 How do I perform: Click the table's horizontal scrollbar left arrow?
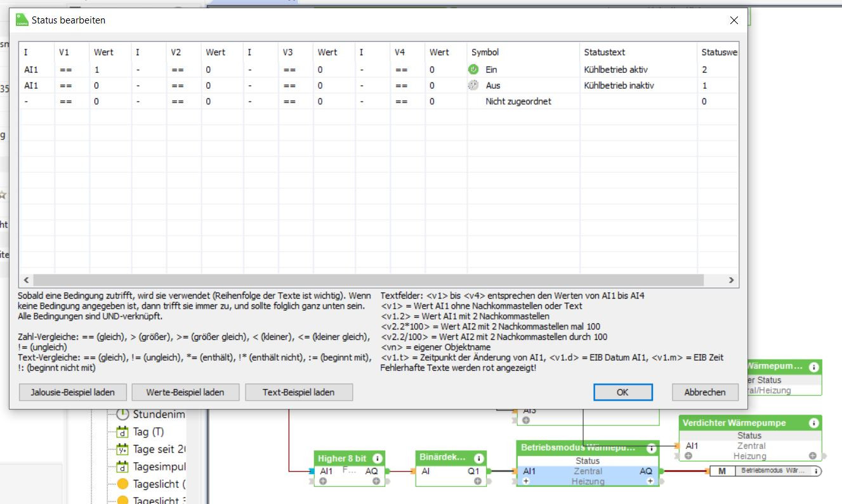pyautogui.click(x=26, y=280)
